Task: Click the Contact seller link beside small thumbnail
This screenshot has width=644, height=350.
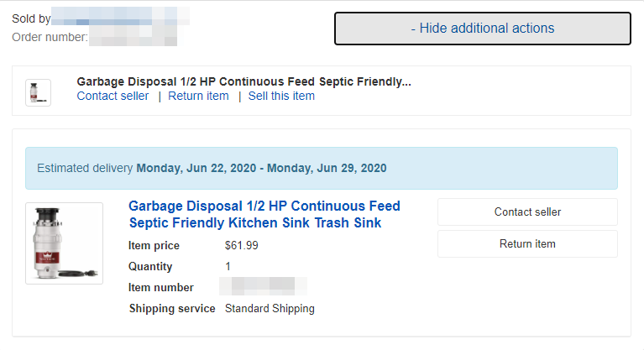Action: 113,96
